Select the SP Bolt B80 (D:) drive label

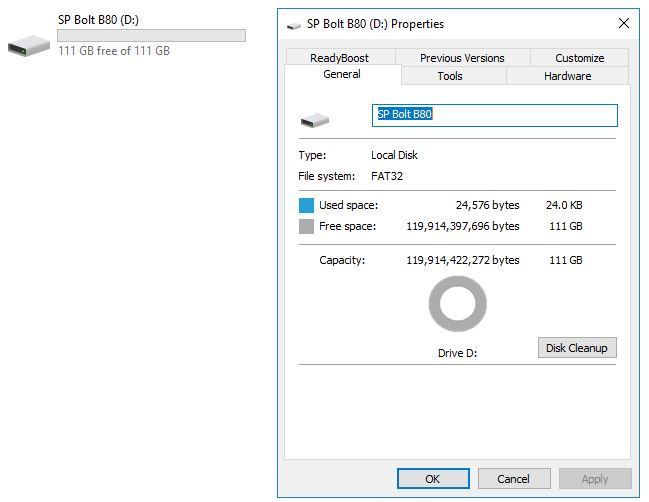97,20
